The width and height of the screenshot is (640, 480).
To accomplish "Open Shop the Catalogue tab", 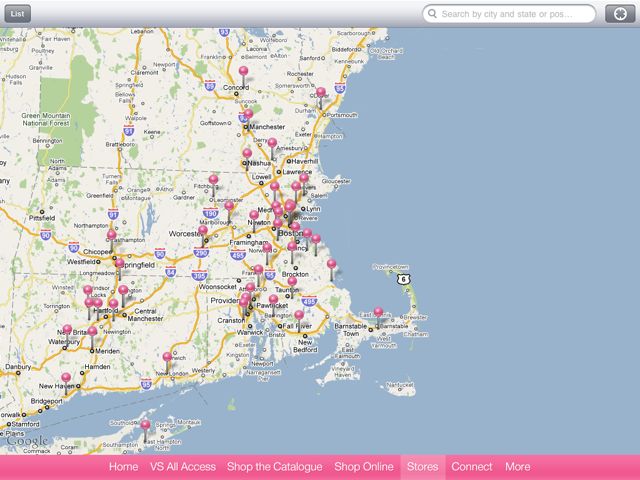I will click(x=274, y=467).
